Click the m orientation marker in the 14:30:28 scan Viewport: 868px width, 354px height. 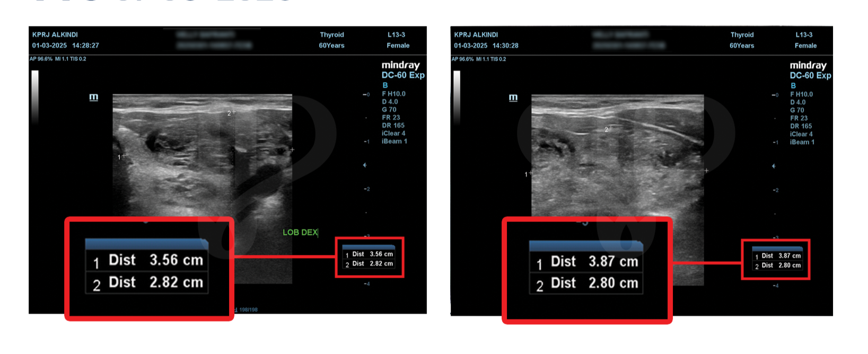coord(513,98)
